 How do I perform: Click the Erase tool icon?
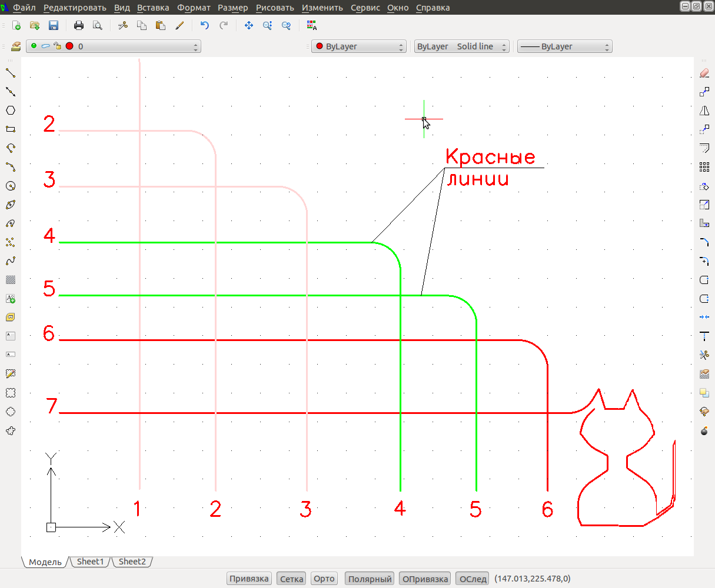[704, 73]
